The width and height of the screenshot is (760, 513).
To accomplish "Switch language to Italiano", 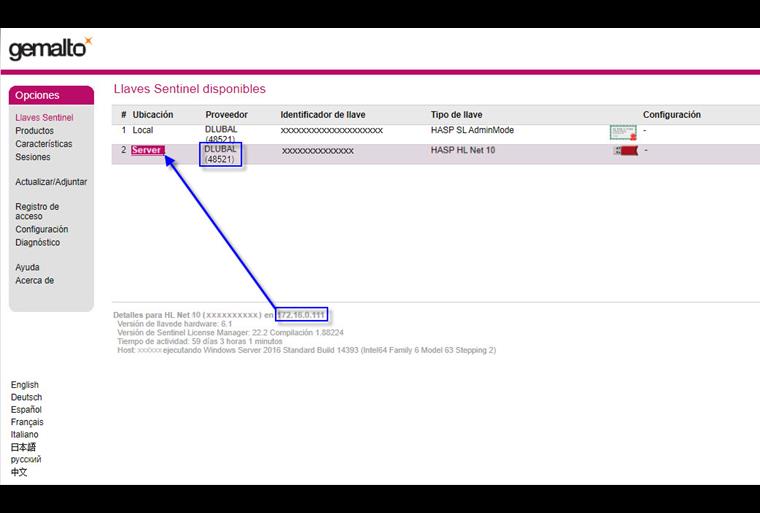I will (24, 434).
